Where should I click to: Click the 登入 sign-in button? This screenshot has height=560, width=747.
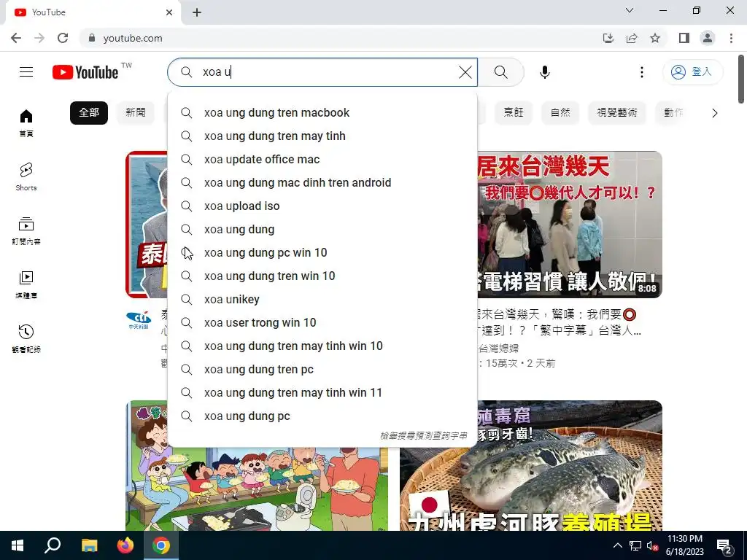pyautogui.click(x=692, y=72)
